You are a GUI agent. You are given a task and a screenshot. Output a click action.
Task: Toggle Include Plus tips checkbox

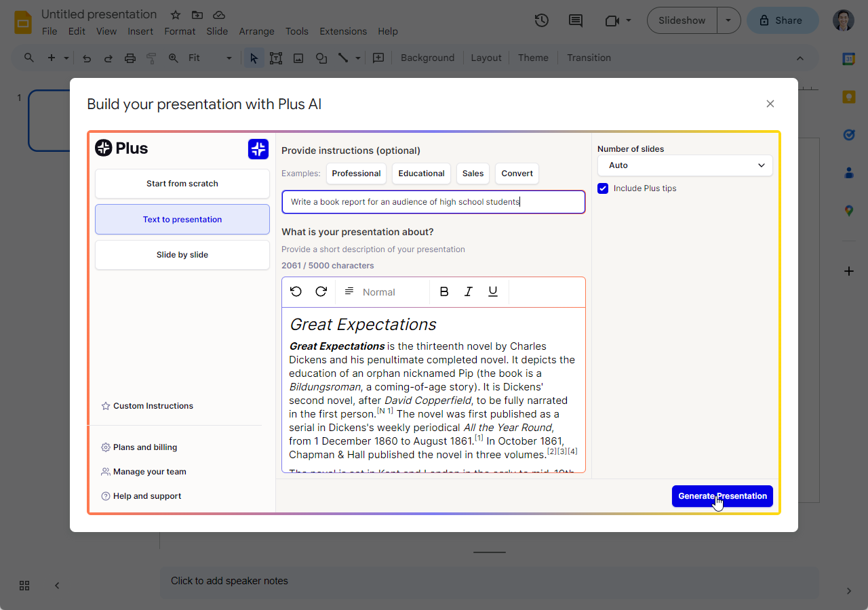(x=603, y=188)
